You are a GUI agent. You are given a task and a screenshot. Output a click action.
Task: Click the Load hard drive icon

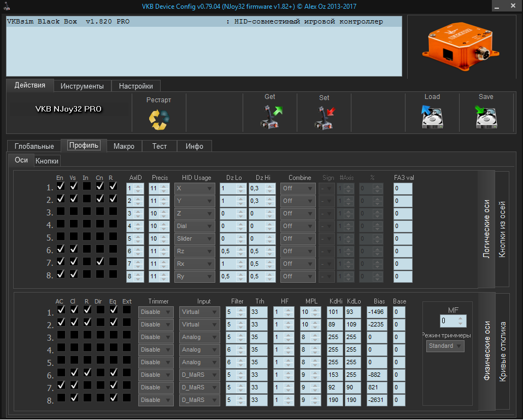[x=432, y=116]
